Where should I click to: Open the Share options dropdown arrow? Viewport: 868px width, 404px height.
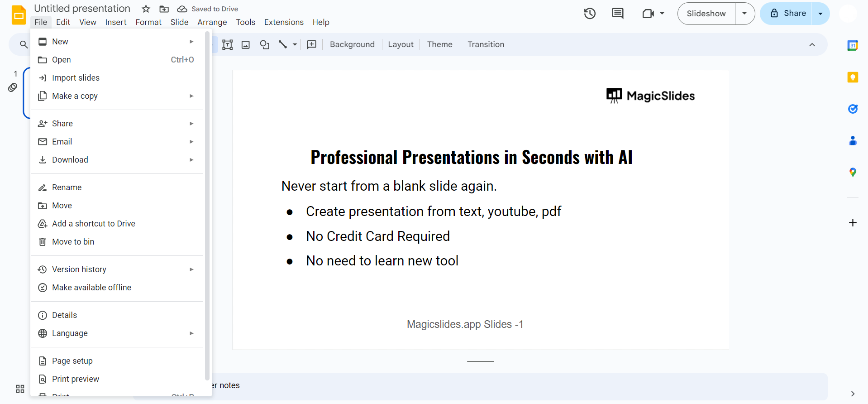[x=820, y=14]
